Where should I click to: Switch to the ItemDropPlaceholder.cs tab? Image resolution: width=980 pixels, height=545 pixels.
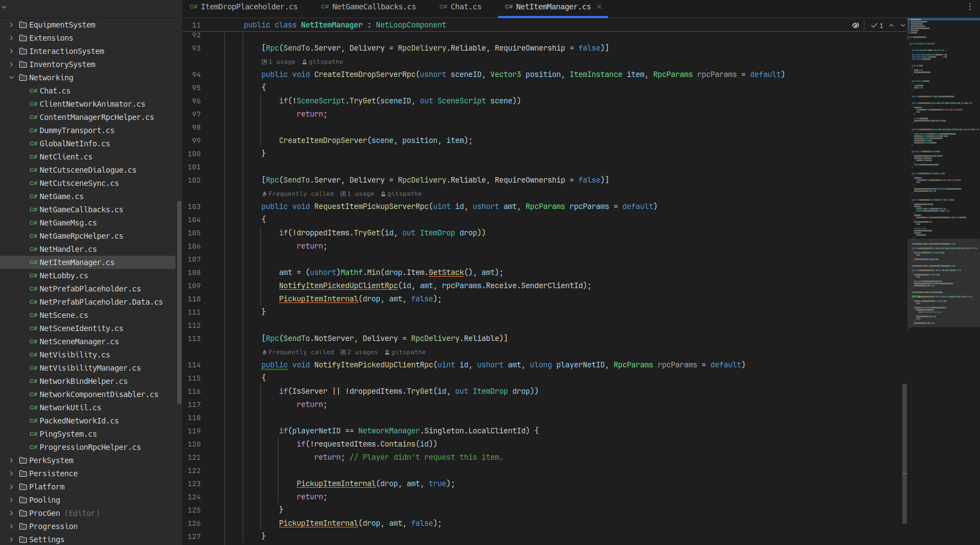pos(244,7)
